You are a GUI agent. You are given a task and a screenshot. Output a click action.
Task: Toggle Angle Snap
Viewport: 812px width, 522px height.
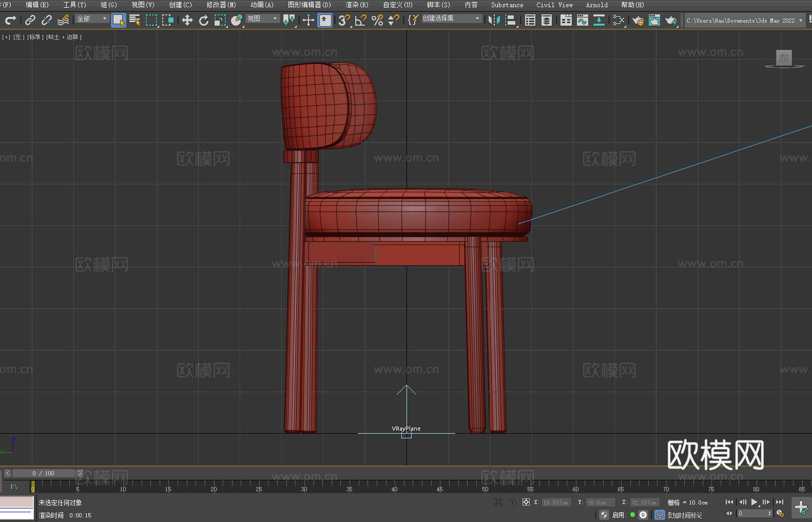coord(361,20)
